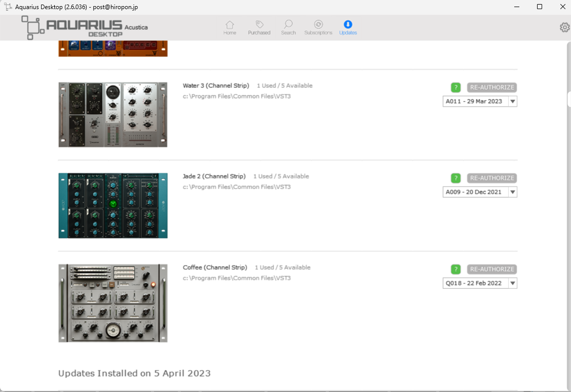
Task: Open the Subscriptions icon
Action: tap(318, 25)
